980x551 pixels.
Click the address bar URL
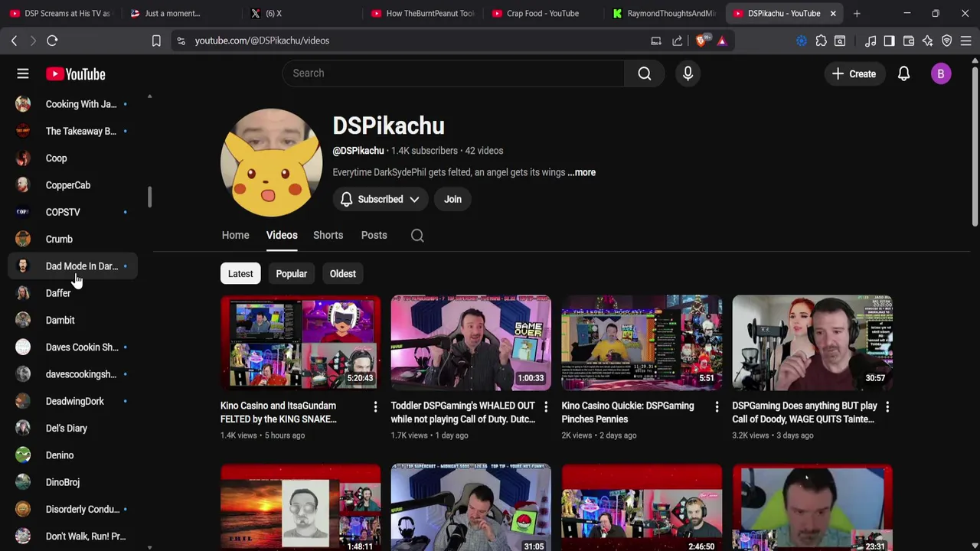point(262,41)
